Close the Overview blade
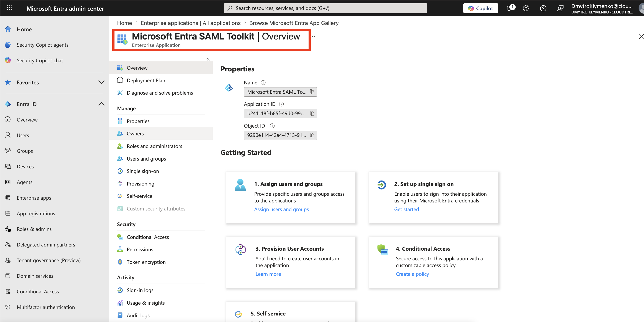644x322 pixels. (x=641, y=36)
